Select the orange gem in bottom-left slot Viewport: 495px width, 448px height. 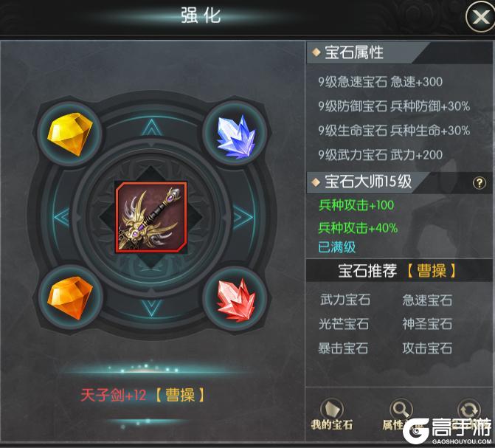coord(70,297)
